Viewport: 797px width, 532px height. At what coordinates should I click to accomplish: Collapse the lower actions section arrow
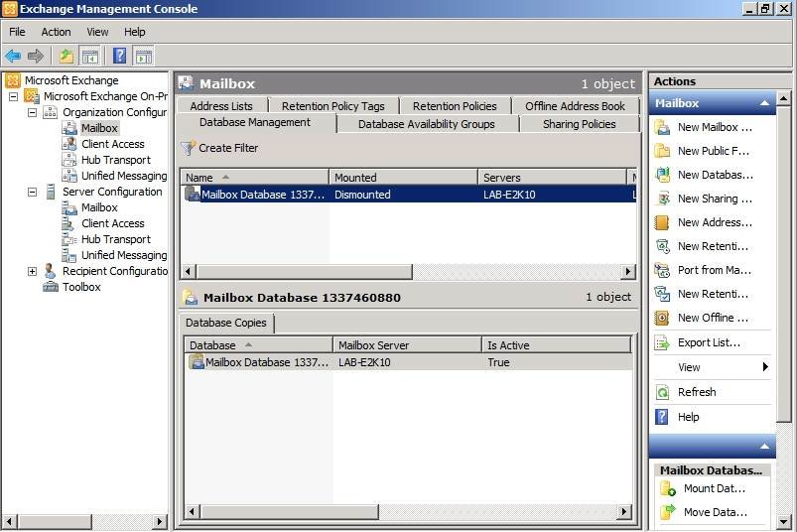(x=764, y=447)
